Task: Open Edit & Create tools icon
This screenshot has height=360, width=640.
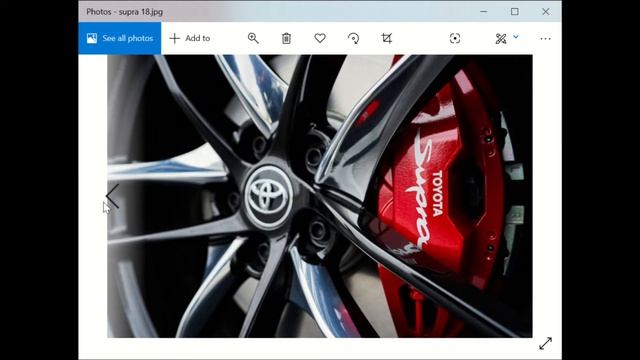Action: (501, 38)
